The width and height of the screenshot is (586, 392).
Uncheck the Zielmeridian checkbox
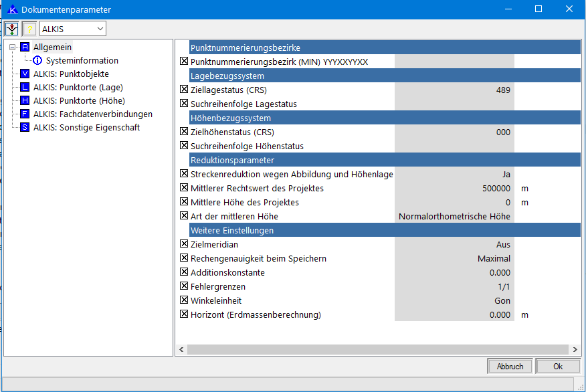(185, 245)
